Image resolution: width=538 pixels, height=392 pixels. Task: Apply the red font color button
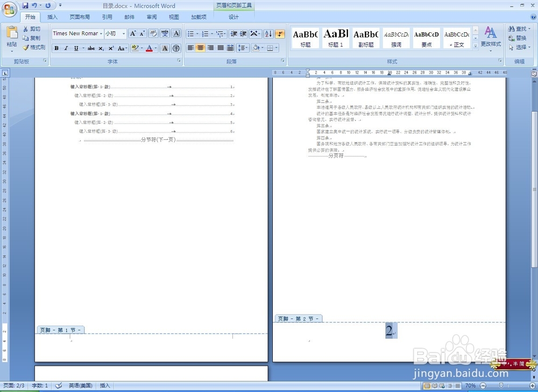click(x=149, y=48)
